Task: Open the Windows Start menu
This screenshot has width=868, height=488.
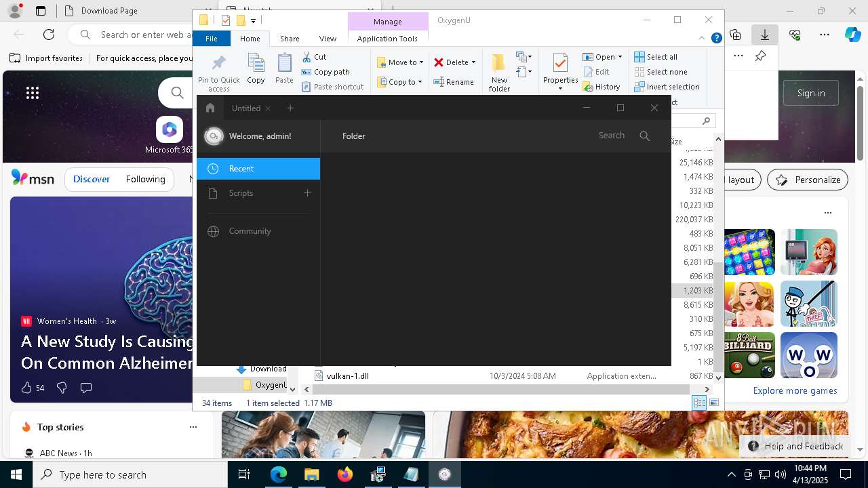Action: point(16,474)
